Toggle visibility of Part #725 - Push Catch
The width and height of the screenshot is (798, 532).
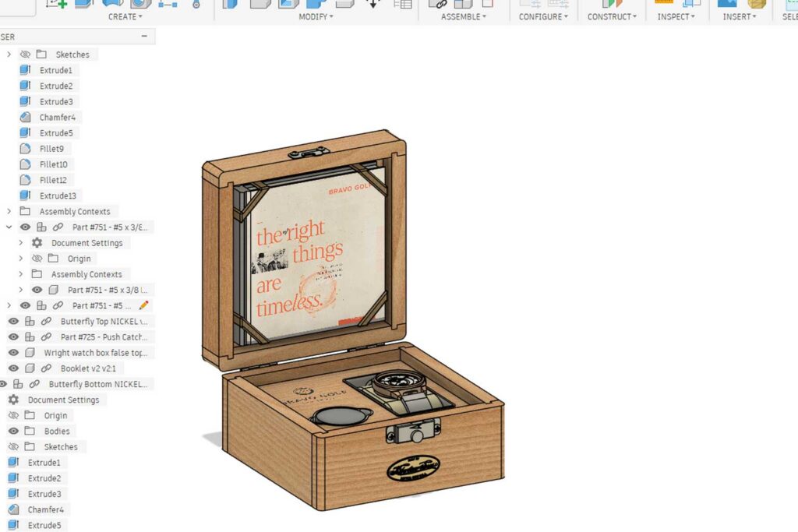pyautogui.click(x=13, y=337)
